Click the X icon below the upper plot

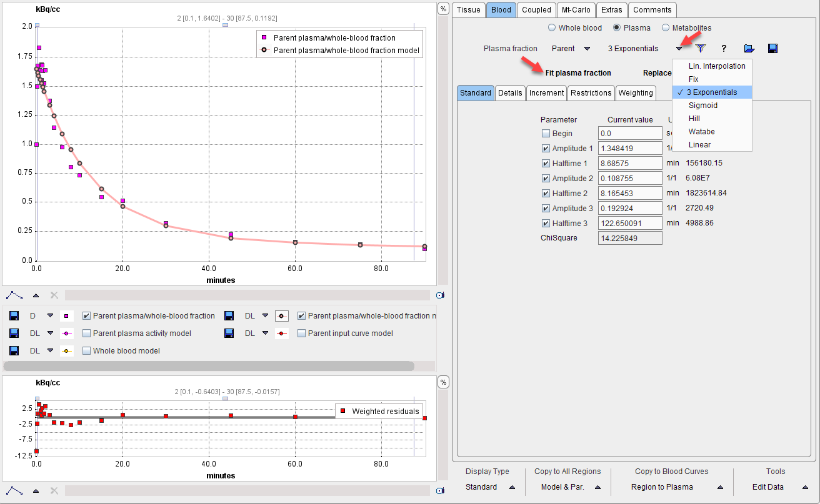pos(54,295)
